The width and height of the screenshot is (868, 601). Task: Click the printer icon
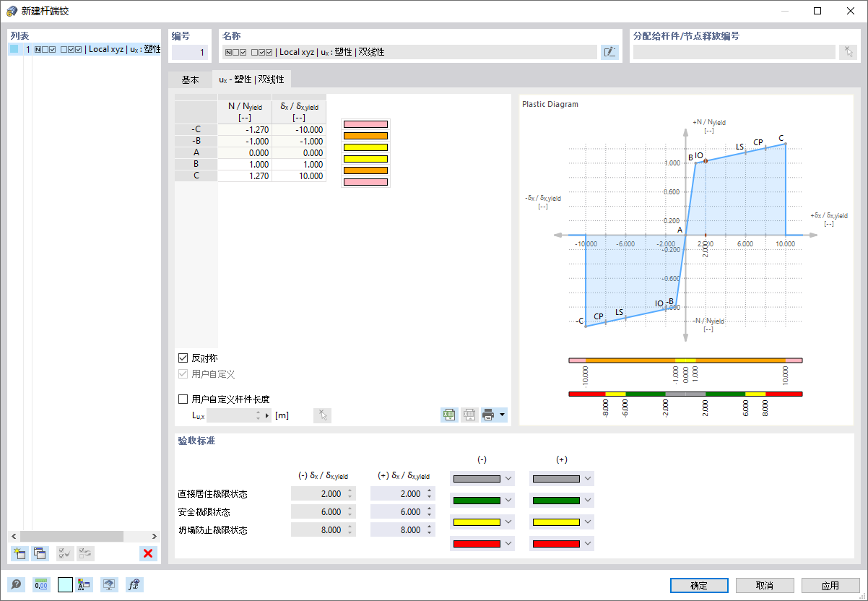click(x=490, y=415)
